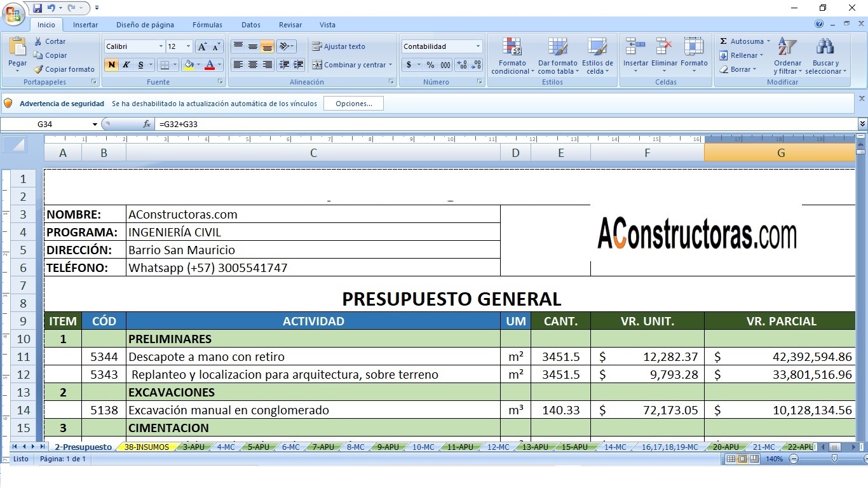Image resolution: width=868 pixels, height=488 pixels.
Task: Open the 38-INSUMOS sheet tab
Action: pos(147,447)
